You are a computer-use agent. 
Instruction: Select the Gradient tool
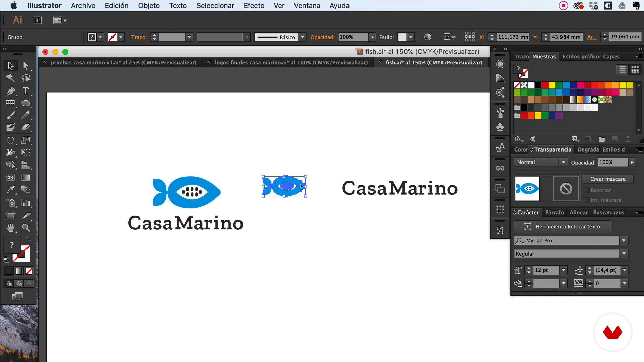pyautogui.click(x=26, y=177)
